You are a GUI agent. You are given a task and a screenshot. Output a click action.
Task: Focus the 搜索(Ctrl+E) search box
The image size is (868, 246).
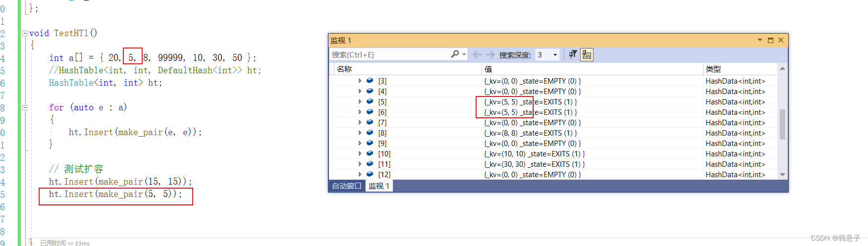click(390, 54)
